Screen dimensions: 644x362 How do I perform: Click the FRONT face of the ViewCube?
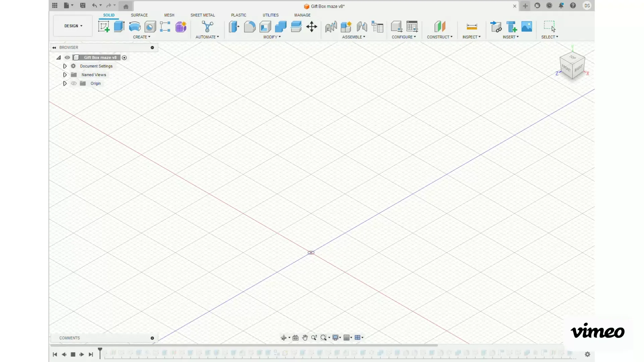pos(566,67)
